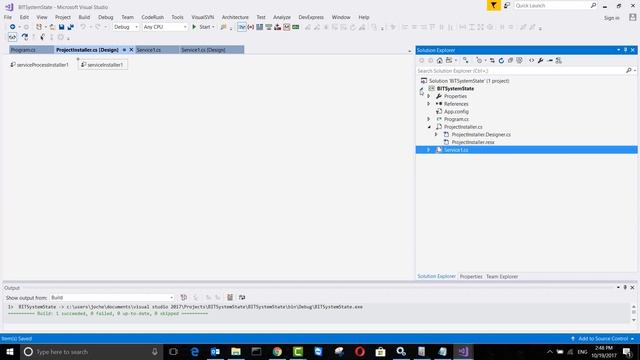Open File Explorer from the taskbar
The image size is (640, 360).
click(236, 351)
